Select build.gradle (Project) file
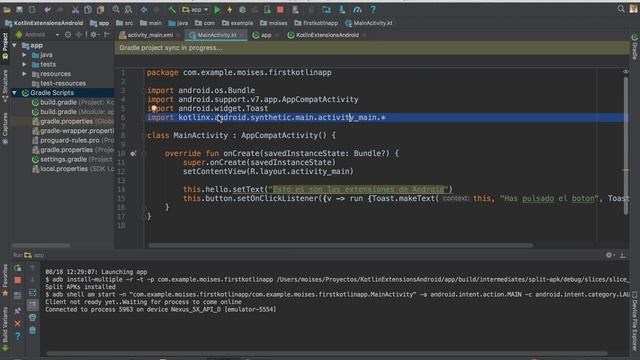The height and width of the screenshot is (360, 640). point(73,102)
